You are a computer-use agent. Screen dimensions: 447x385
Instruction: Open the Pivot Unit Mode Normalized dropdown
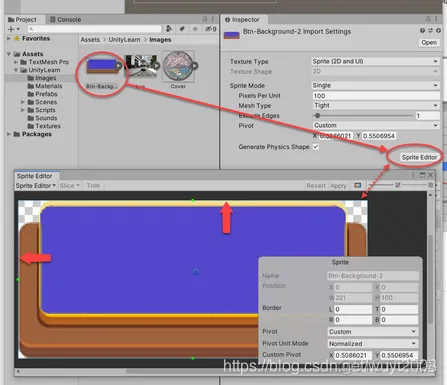[373, 343]
